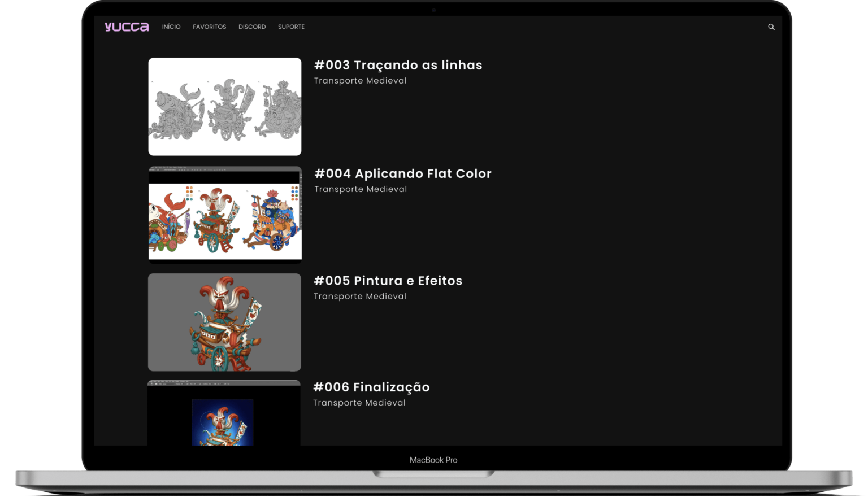Open the Discord link in navigation
Viewport: 868px width, 497px height.
pyautogui.click(x=252, y=27)
